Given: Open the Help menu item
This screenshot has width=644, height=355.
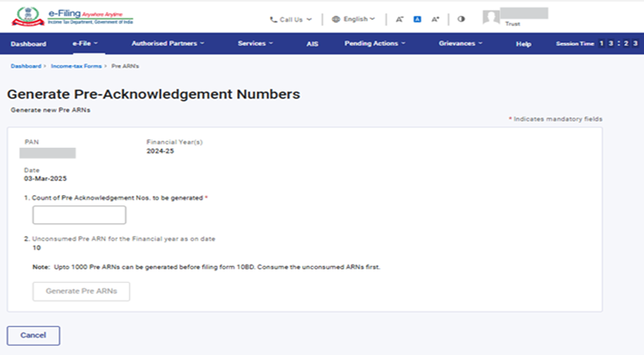Looking at the screenshot, I should click(x=524, y=44).
